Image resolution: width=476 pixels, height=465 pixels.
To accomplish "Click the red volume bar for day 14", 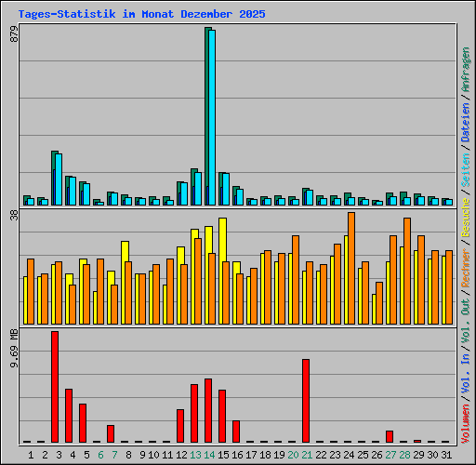I will coord(208,410).
